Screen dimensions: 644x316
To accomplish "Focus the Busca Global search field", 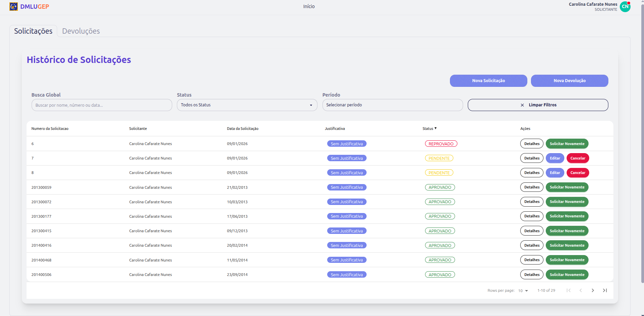I will [x=102, y=105].
